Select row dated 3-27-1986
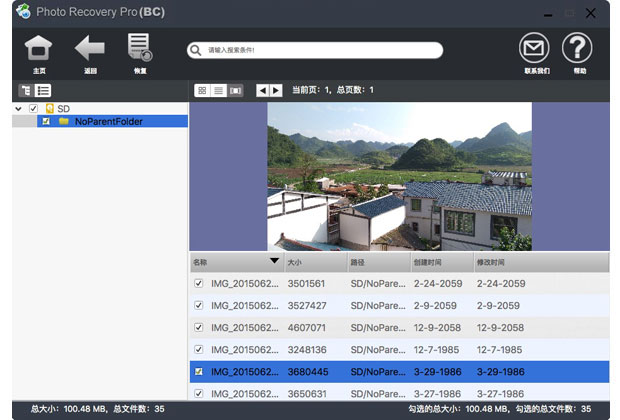Viewport: 620px width, 420px height. tap(399, 393)
